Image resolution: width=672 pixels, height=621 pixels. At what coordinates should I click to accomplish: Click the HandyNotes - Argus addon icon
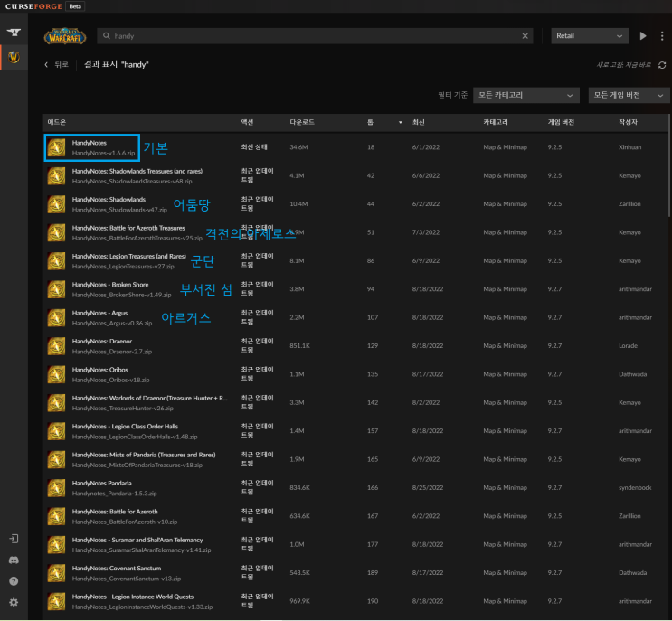(x=56, y=318)
